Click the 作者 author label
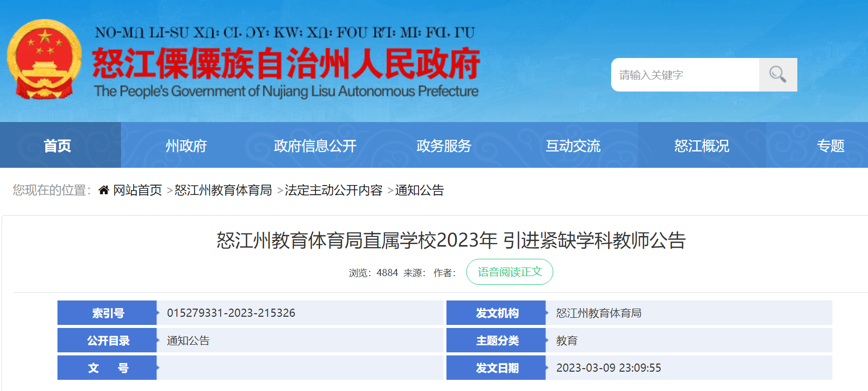Screen dimensions: 868x391 point(444,273)
